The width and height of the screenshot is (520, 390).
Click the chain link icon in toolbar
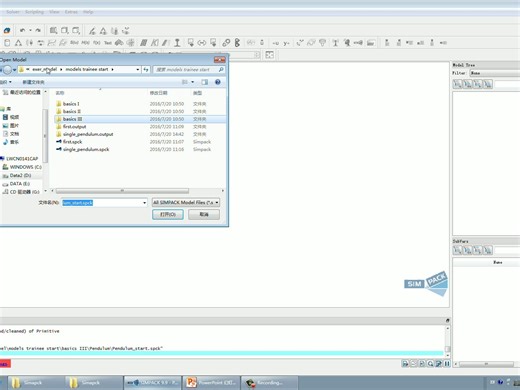coord(226,43)
